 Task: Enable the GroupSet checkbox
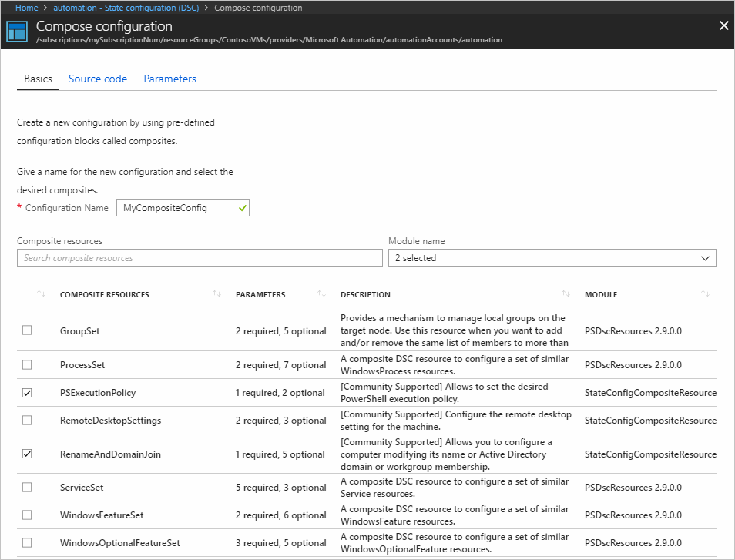[27, 330]
